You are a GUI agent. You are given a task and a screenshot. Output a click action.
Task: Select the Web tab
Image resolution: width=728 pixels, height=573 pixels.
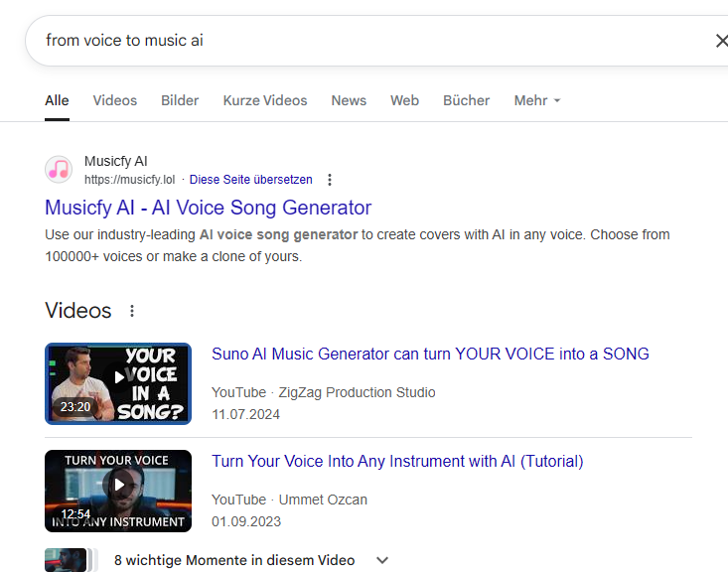404,100
